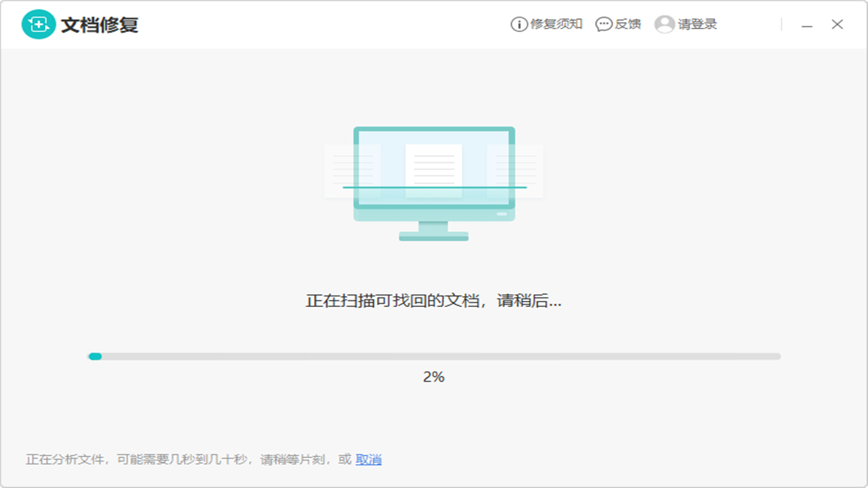Close the 文档修复 window
The width and height of the screenshot is (868, 488).
pyautogui.click(x=837, y=24)
